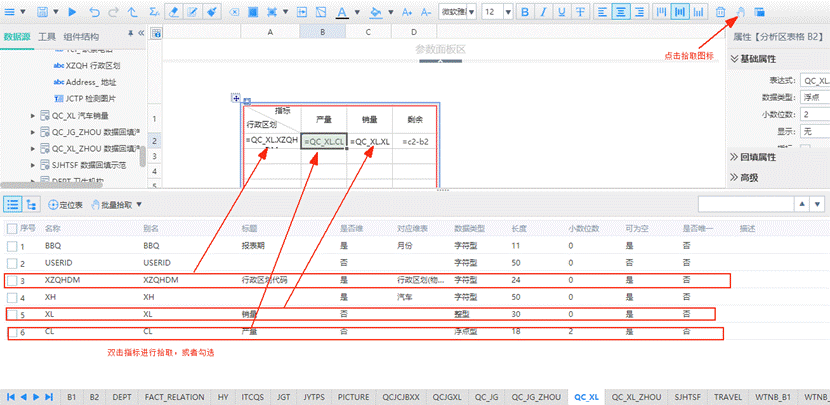830x405 pixels.
Task: Expand the QC_XL 汽车销量 tree node
Action: [x=33, y=115]
